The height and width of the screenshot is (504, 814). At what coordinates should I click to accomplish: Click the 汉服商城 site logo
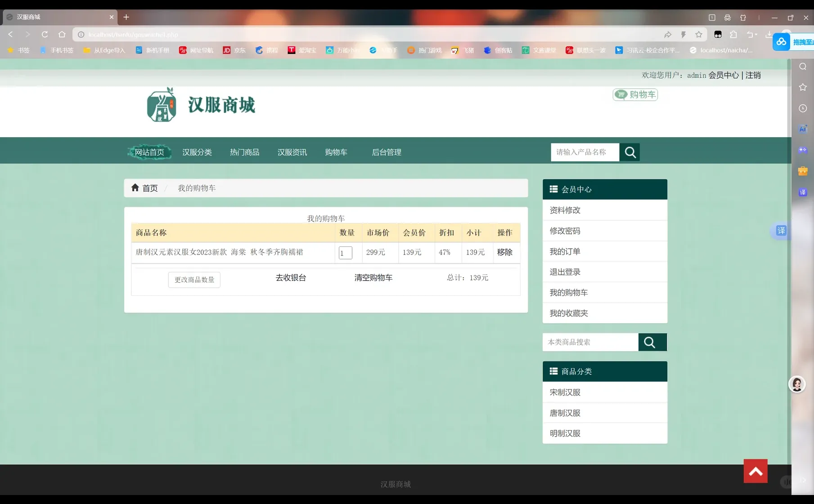click(201, 105)
